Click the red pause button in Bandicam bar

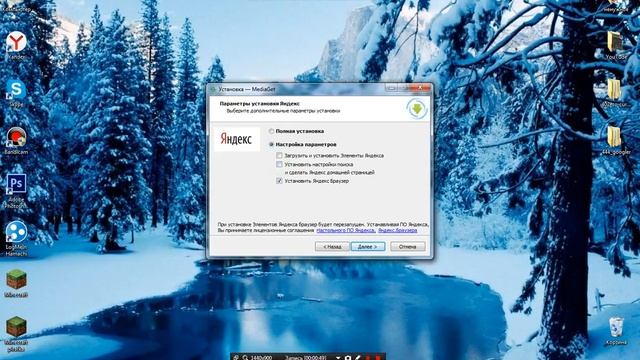(368, 358)
